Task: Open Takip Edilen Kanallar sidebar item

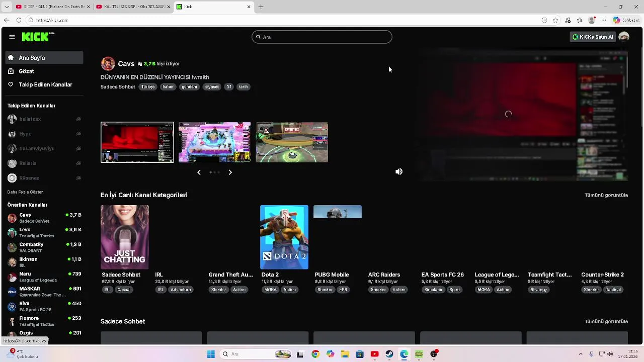Action: pyautogui.click(x=44, y=84)
